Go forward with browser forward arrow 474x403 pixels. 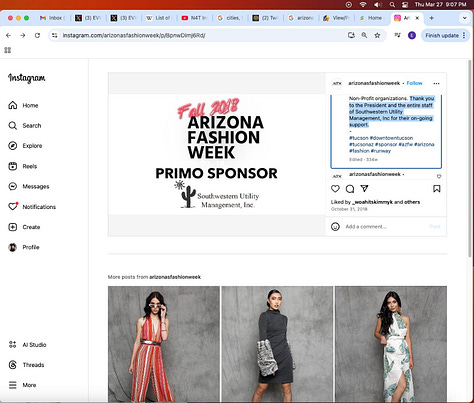point(23,35)
